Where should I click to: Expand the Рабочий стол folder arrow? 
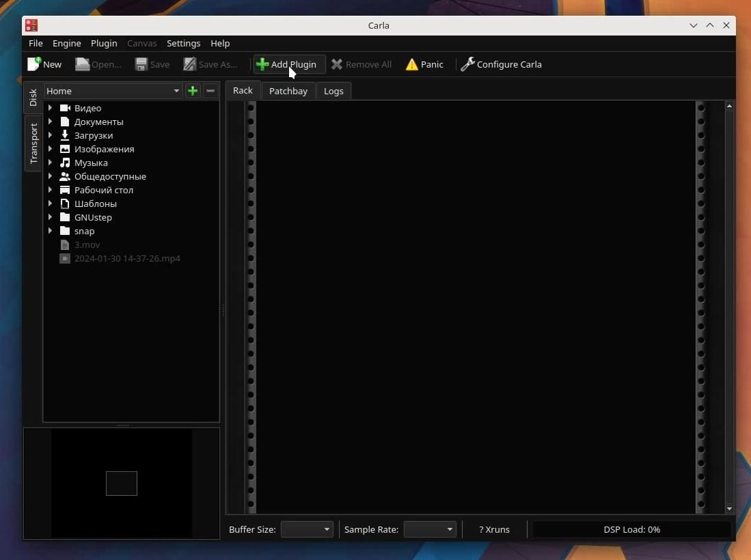pyautogui.click(x=51, y=190)
